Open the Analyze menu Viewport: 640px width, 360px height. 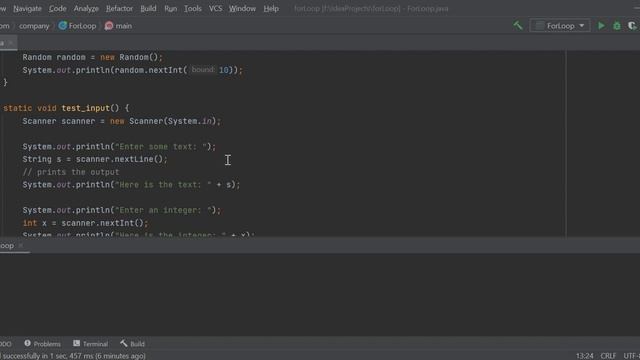(x=86, y=9)
